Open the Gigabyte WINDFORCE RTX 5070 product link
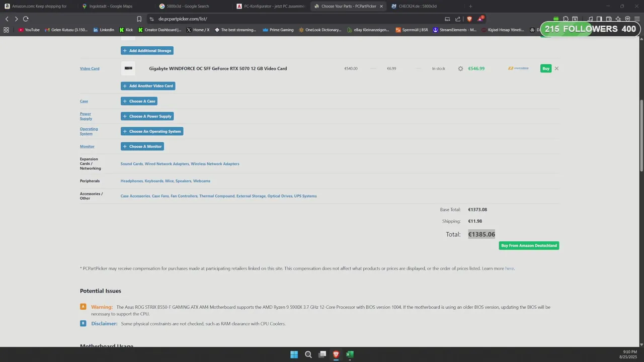Screen dimensions: 644x362 [218, 68]
